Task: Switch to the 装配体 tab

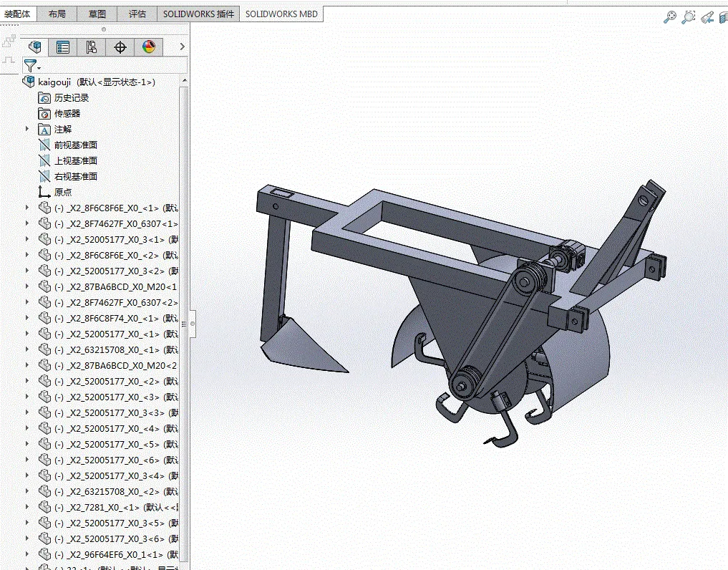Action: pos(17,14)
